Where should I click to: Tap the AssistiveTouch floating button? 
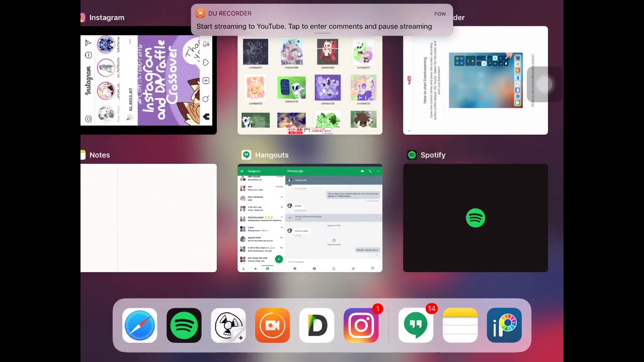click(x=544, y=84)
